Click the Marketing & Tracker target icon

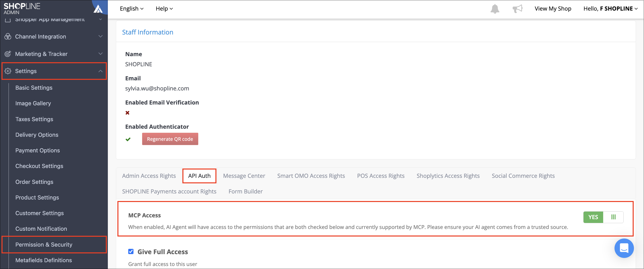click(x=8, y=54)
